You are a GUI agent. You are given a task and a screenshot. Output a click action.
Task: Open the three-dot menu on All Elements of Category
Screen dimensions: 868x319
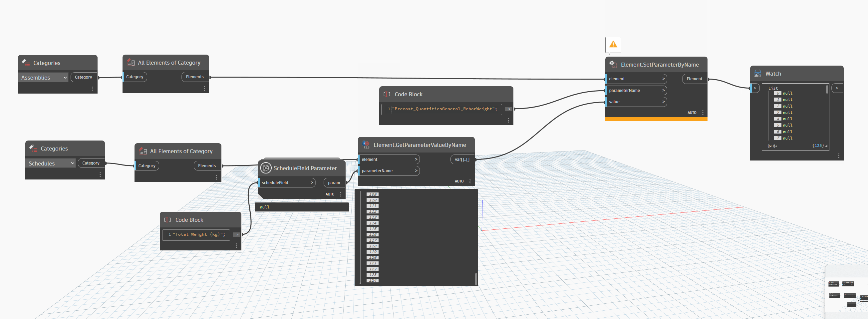pos(204,88)
